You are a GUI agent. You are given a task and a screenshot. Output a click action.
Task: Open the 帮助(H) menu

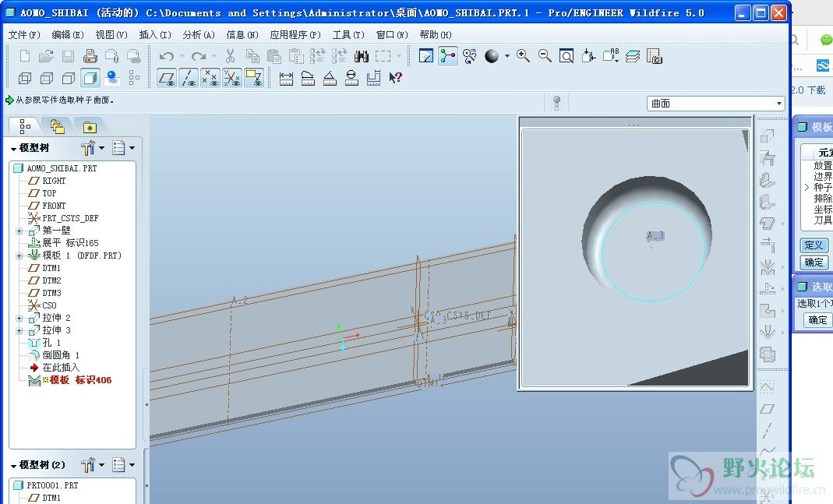tap(435, 35)
